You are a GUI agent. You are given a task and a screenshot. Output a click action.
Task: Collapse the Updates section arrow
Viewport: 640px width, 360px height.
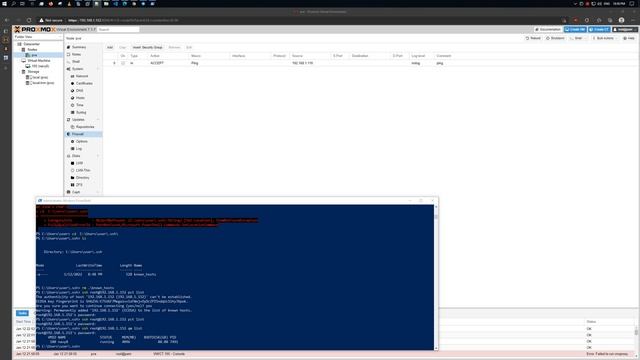tap(98, 120)
